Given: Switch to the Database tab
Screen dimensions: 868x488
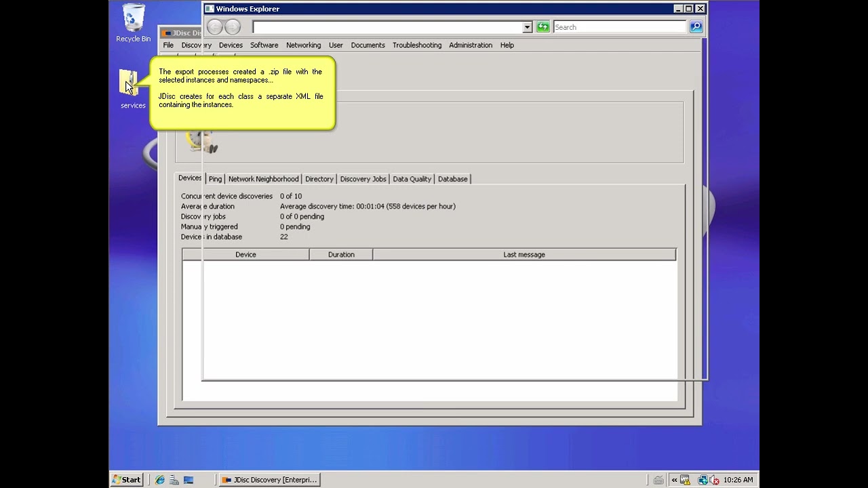Looking at the screenshot, I should click(x=452, y=179).
